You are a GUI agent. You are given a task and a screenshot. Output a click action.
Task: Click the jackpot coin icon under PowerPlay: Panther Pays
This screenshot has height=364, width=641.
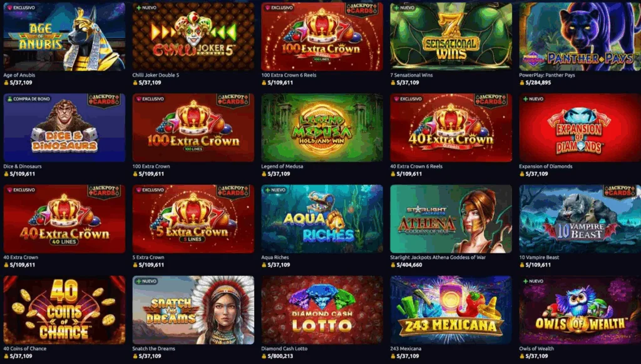click(x=521, y=83)
